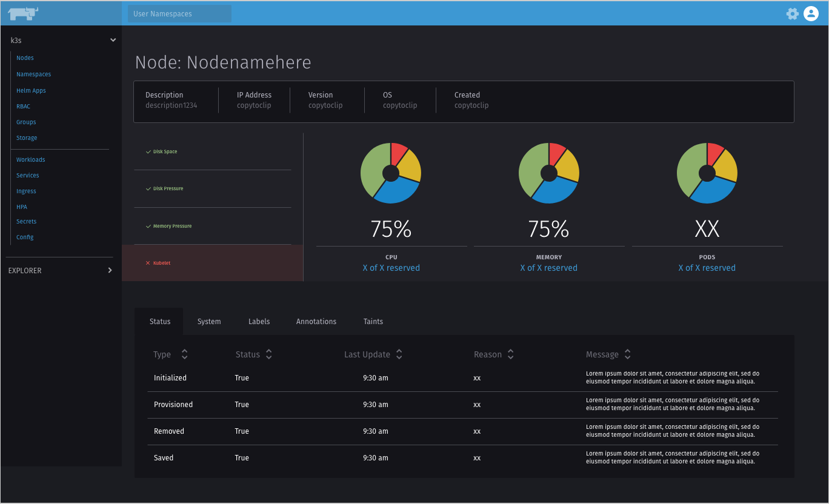The height and width of the screenshot is (504, 829).
Task: Open the settings gear in the top bar
Action: coord(793,13)
